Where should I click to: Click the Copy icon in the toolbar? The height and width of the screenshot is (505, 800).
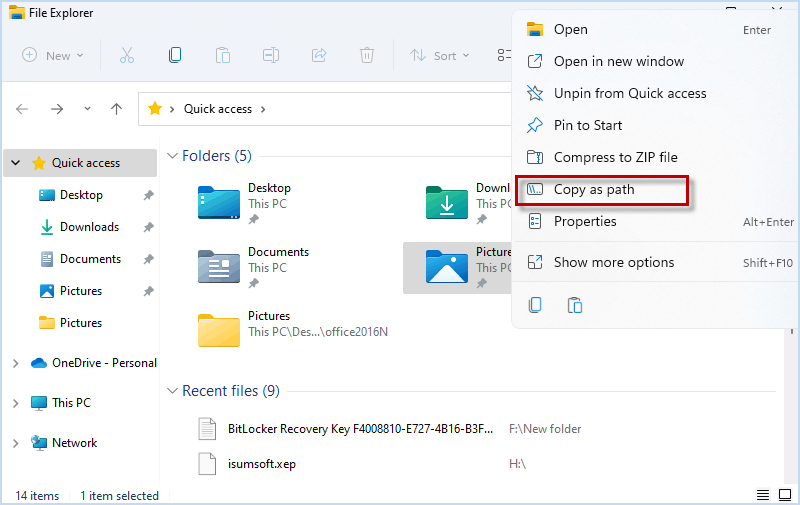(x=175, y=55)
